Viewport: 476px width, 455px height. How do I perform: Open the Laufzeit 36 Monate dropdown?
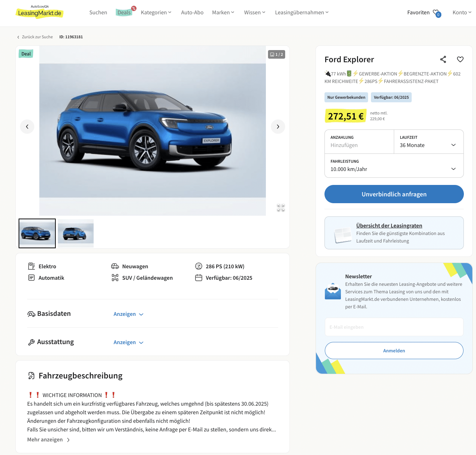tap(429, 142)
